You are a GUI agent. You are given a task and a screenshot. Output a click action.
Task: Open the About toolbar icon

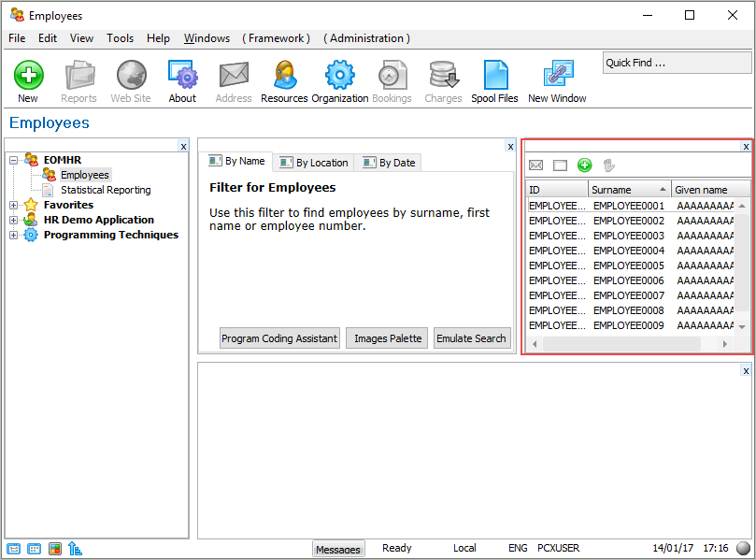coord(183,75)
